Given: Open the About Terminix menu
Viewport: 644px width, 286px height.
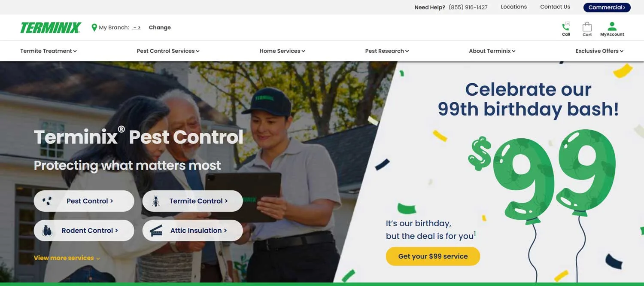Looking at the screenshot, I should point(492,51).
